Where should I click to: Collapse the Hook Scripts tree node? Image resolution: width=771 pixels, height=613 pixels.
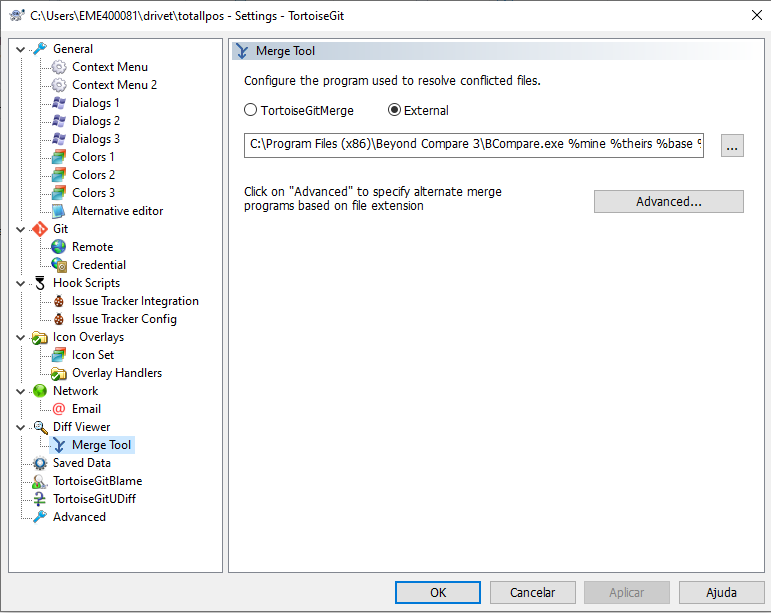[x=21, y=284]
